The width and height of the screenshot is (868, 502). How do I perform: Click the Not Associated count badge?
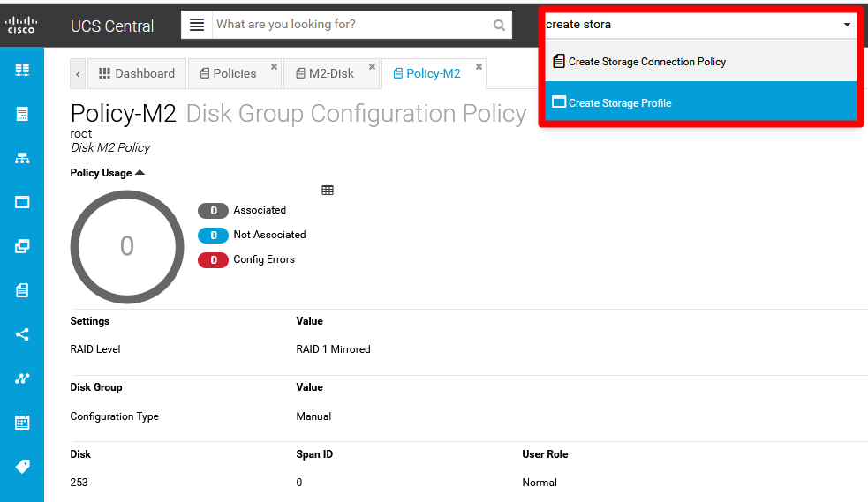point(213,236)
